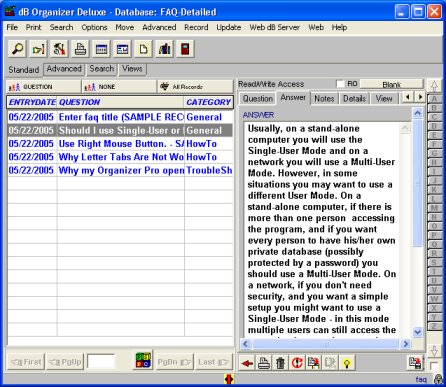
Task: Click the ANSWER panel vertical scrollbar
Action: point(417,222)
